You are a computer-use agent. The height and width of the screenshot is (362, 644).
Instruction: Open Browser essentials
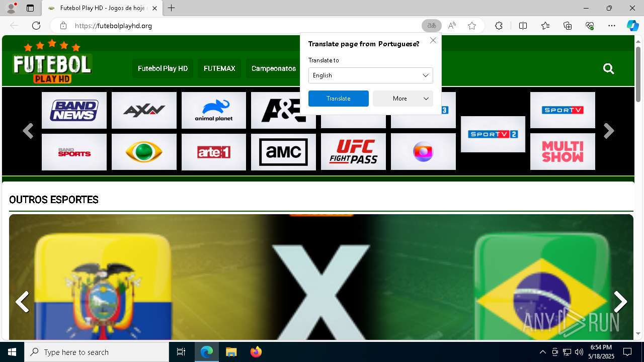(590, 26)
